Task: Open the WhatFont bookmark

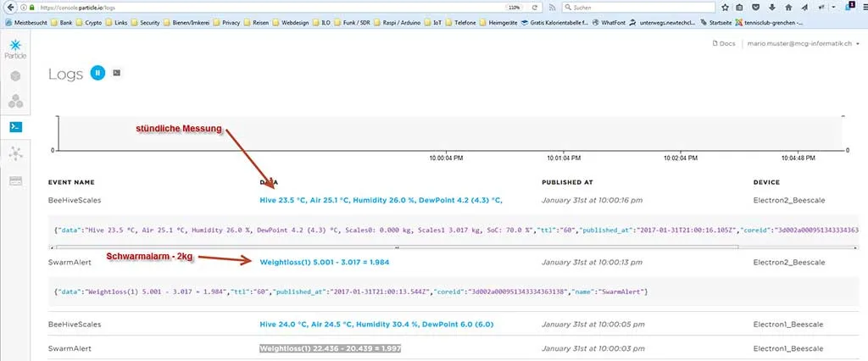Action: click(608, 23)
